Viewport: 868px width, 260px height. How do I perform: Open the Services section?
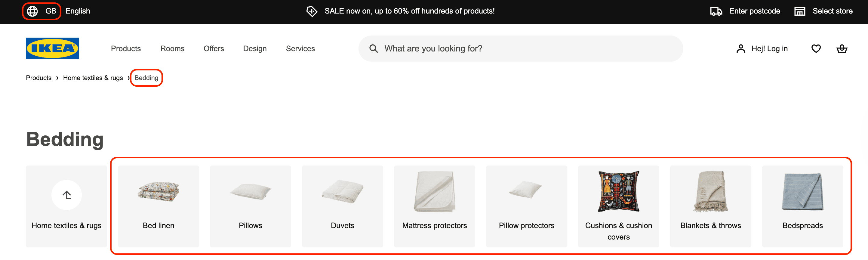pos(300,48)
